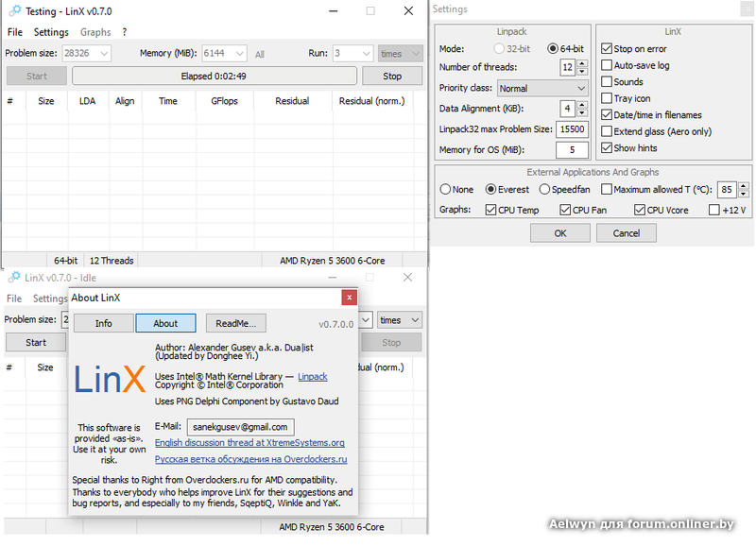This screenshot has height=546, width=756.
Task: Decrease Number of threads with down arrow
Action: pos(582,72)
